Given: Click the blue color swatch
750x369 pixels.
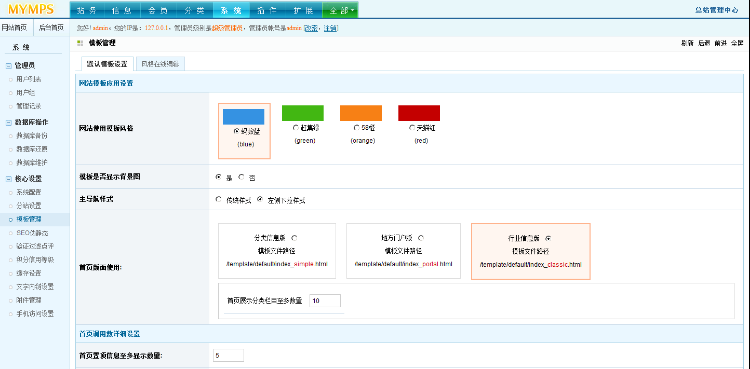Looking at the screenshot, I should (243, 117).
